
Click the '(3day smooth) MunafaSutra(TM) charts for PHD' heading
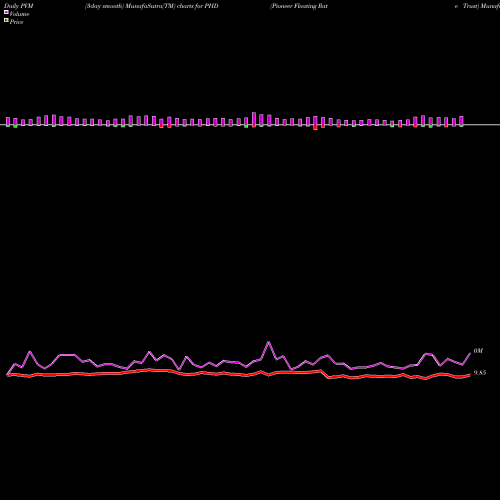(152, 6)
